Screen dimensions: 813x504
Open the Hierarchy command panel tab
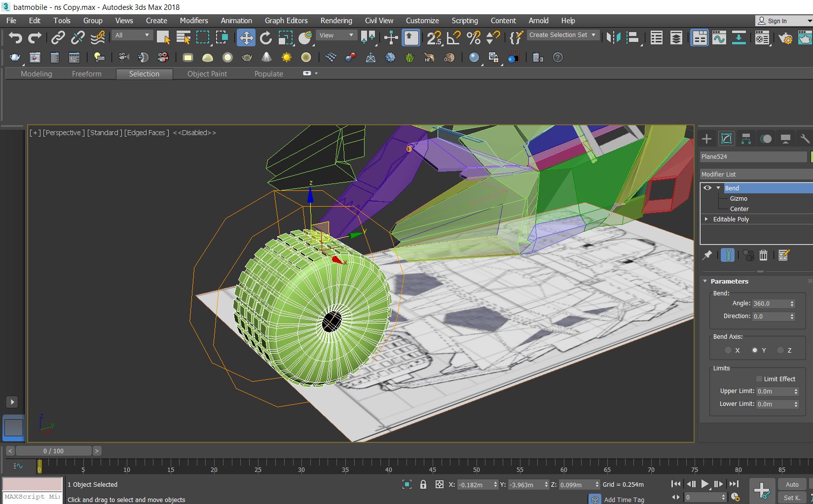(x=746, y=139)
